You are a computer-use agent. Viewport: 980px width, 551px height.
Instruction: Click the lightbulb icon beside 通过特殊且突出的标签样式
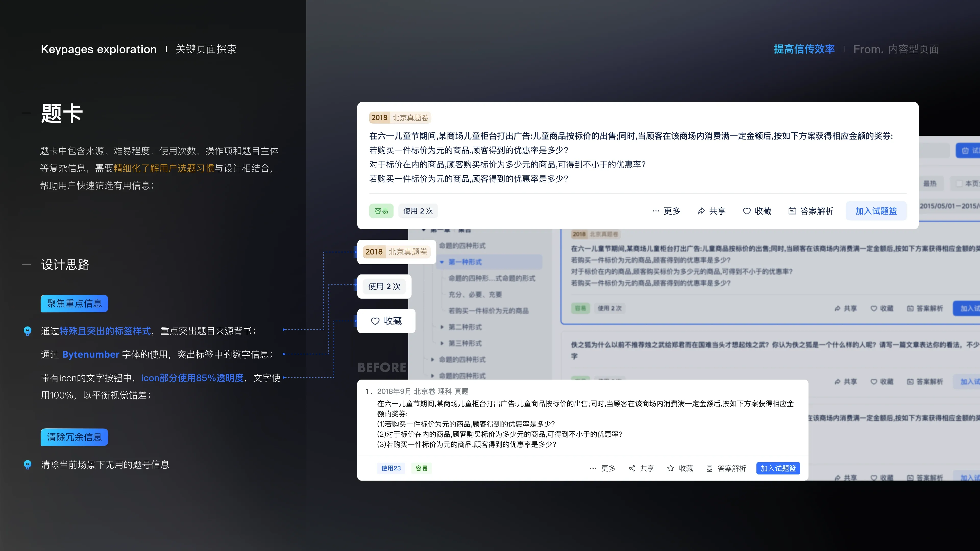[x=27, y=331]
